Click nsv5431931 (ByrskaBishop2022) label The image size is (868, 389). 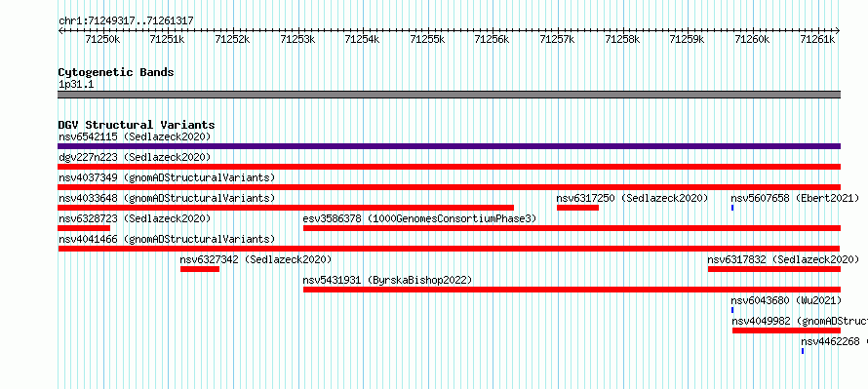[x=387, y=280]
